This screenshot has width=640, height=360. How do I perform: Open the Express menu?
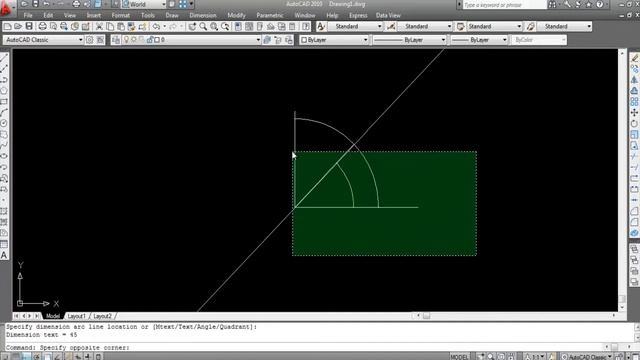pos(358,16)
